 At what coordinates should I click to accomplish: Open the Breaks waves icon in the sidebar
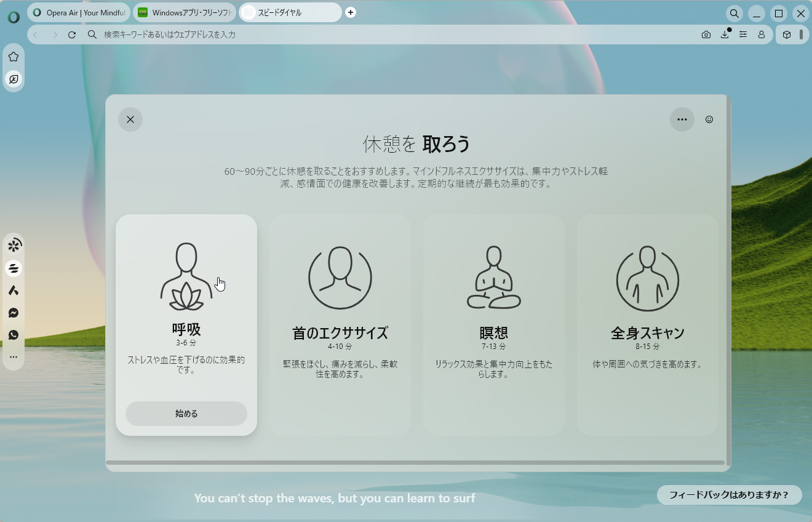click(14, 268)
